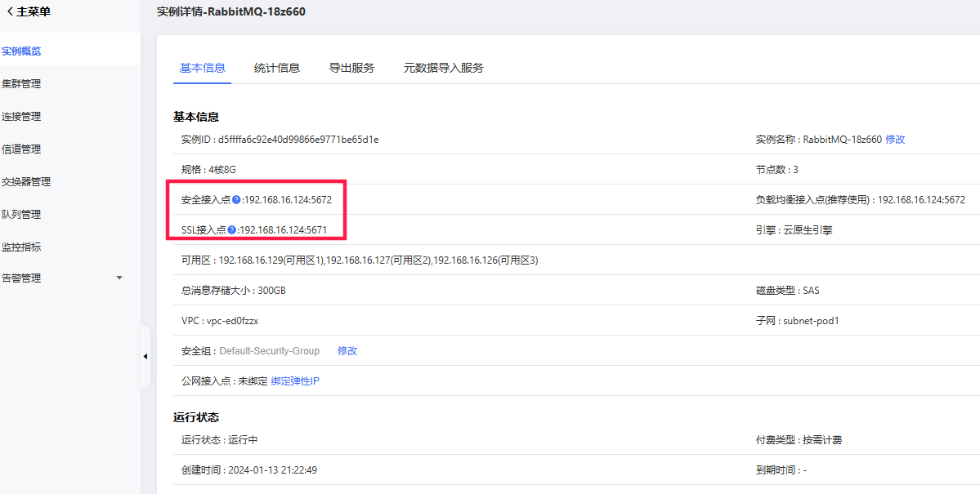Click the 负载均衡接入点 address value
The width and height of the screenshot is (980, 494).
pyautogui.click(x=922, y=200)
